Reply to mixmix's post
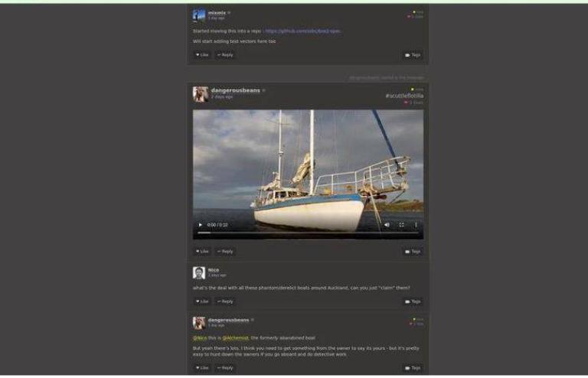This screenshot has height=378, width=588. tap(225, 55)
